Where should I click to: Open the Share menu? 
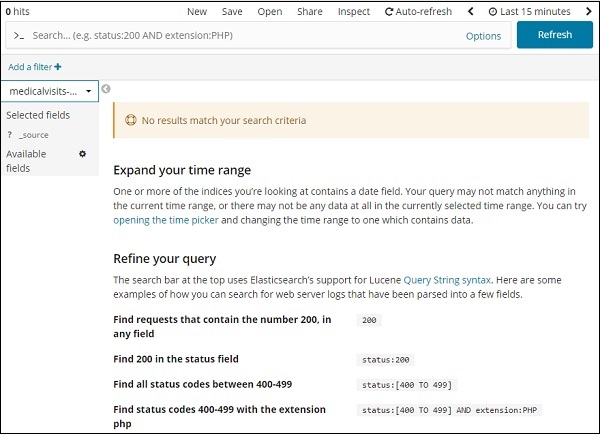pos(310,12)
